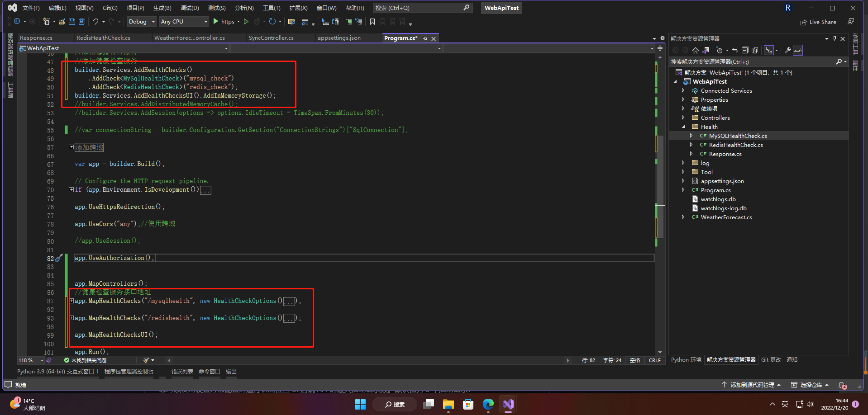
Task: Click the Live Share button
Action: tap(818, 22)
